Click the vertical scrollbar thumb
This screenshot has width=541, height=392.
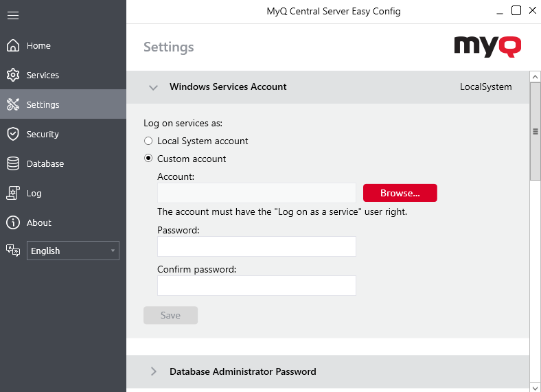coord(535,132)
